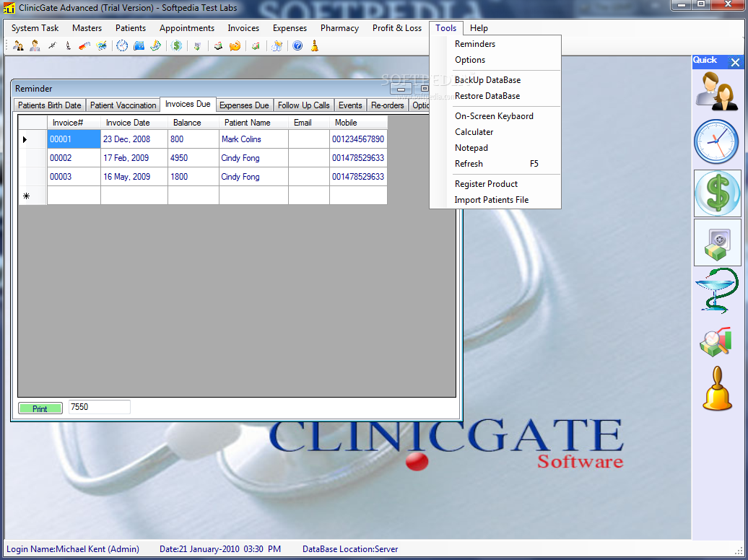The width and height of the screenshot is (748, 560).
Task: Open the Help menu
Action: pos(479,28)
